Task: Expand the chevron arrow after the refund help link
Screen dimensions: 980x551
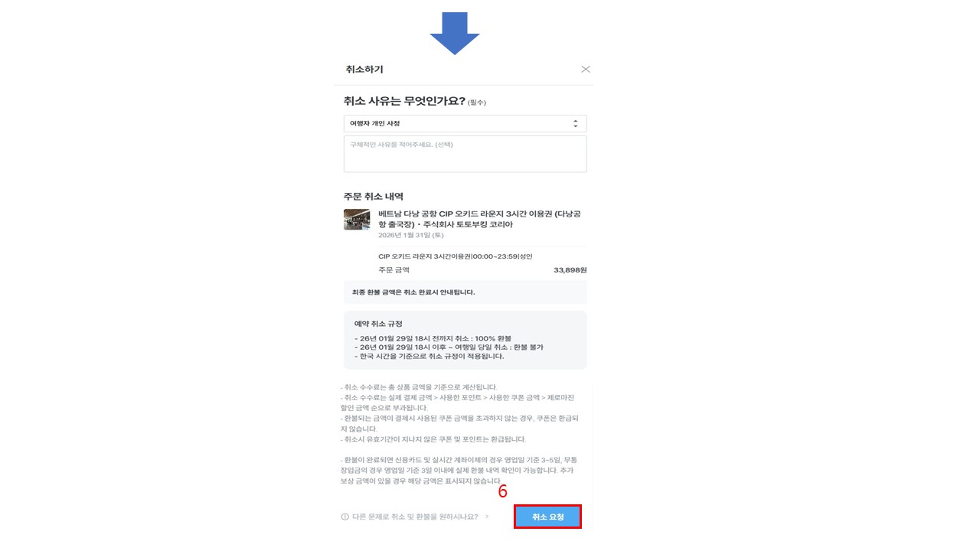Action: tap(487, 517)
